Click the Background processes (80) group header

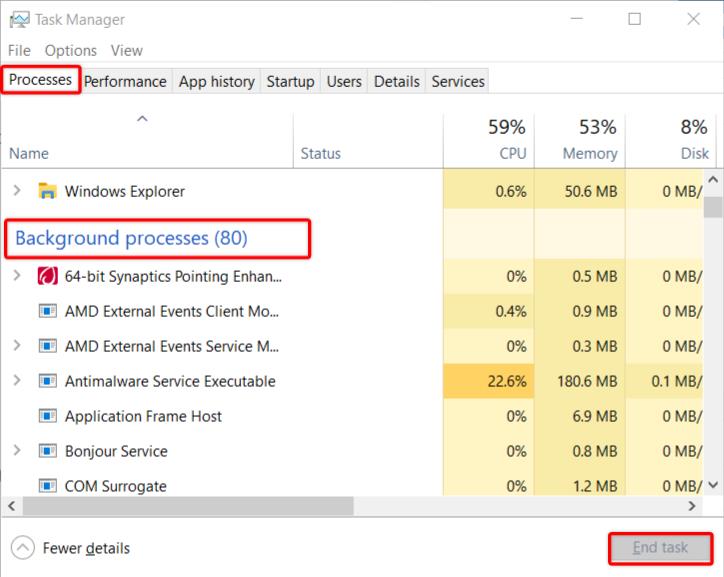132,238
